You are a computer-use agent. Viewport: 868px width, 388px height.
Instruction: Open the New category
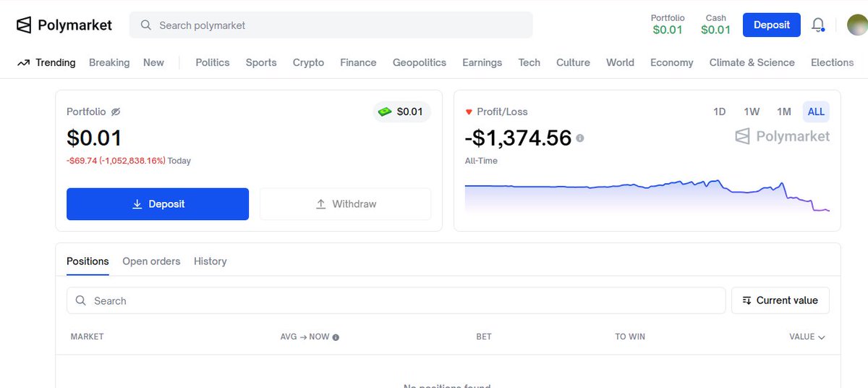(153, 62)
